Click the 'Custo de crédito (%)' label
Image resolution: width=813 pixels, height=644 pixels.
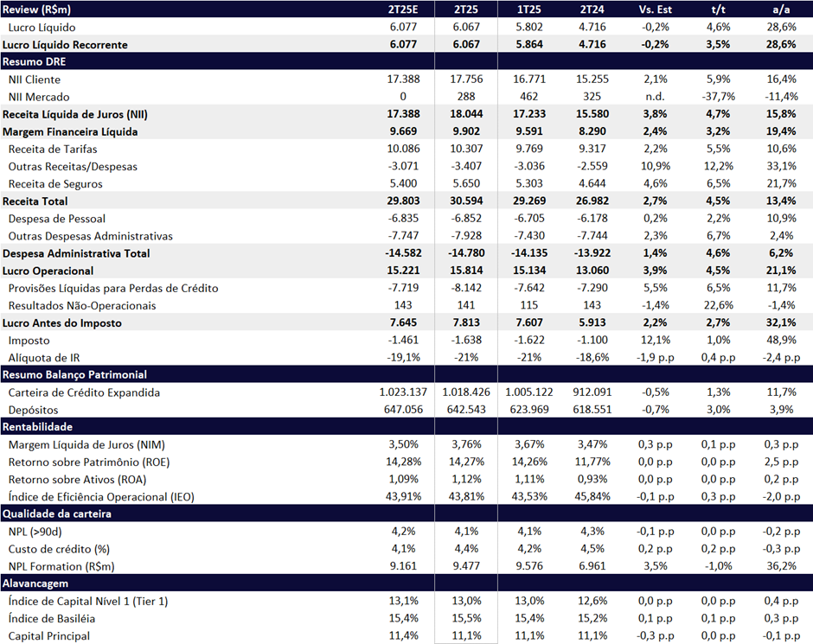point(59,549)
